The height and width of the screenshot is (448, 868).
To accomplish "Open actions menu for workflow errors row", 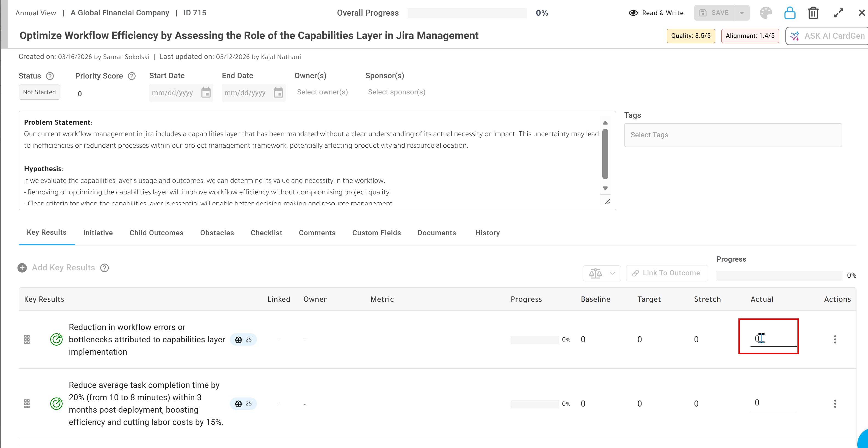I will 835,339.
